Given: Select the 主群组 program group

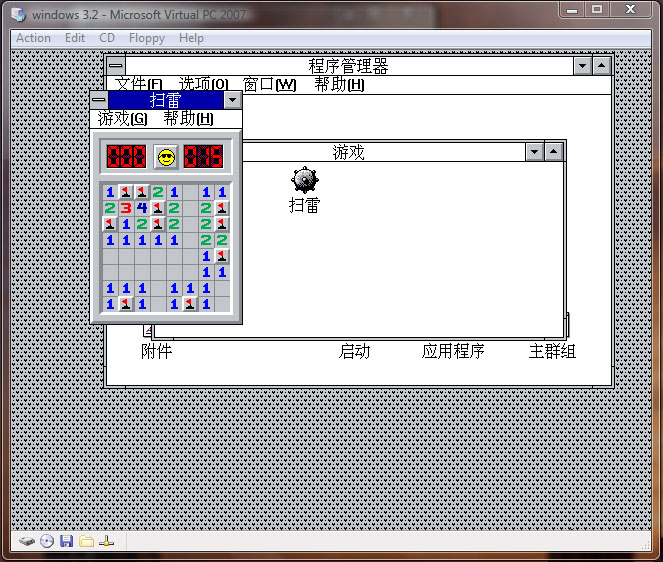Looking at the screenshot, I should tap(552, 351).
